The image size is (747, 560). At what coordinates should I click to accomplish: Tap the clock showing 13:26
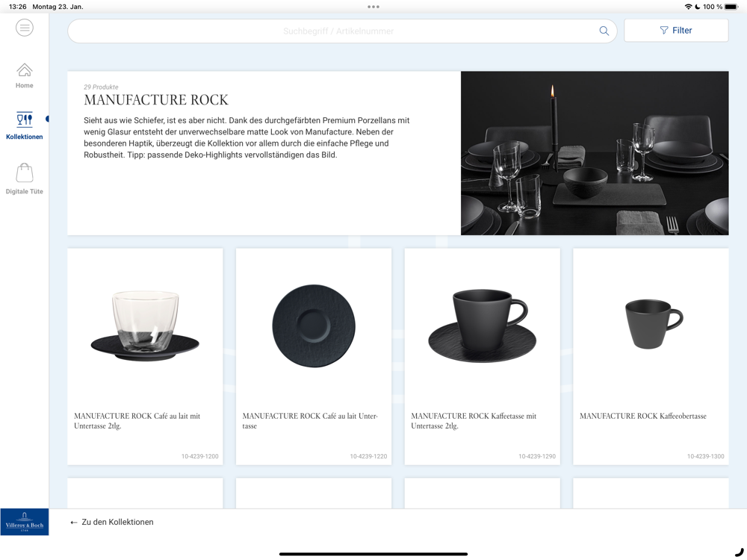pyautogui.click(x=18, y=7)
